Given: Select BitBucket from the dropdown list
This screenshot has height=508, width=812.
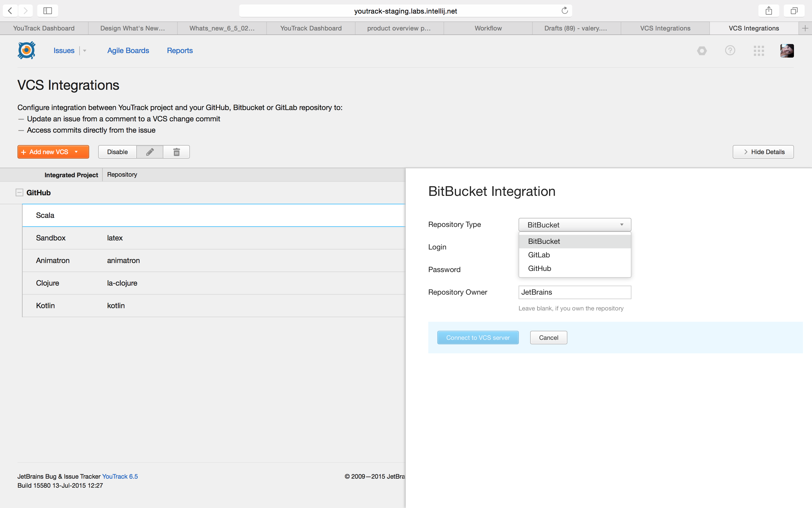Looking at the screenshot, I should [x=575, y=241].
